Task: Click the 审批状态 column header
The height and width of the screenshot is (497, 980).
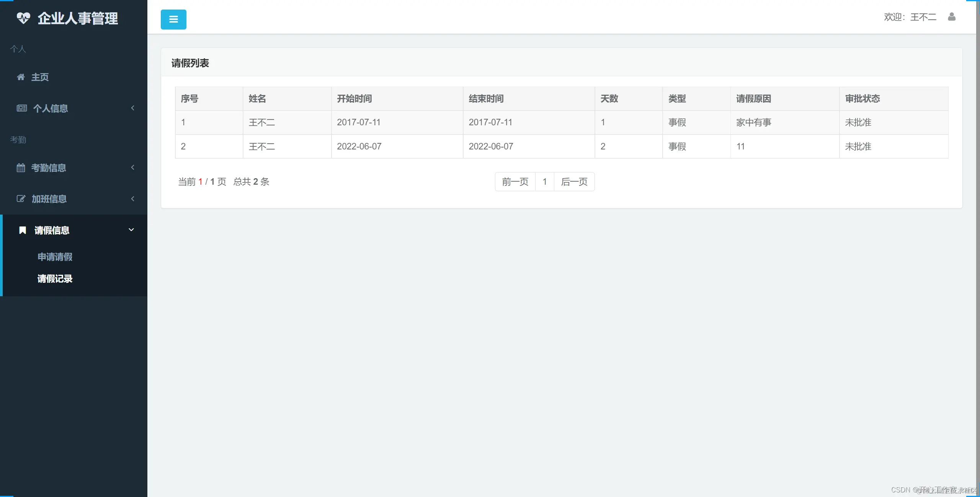Action: coord(862,99)
